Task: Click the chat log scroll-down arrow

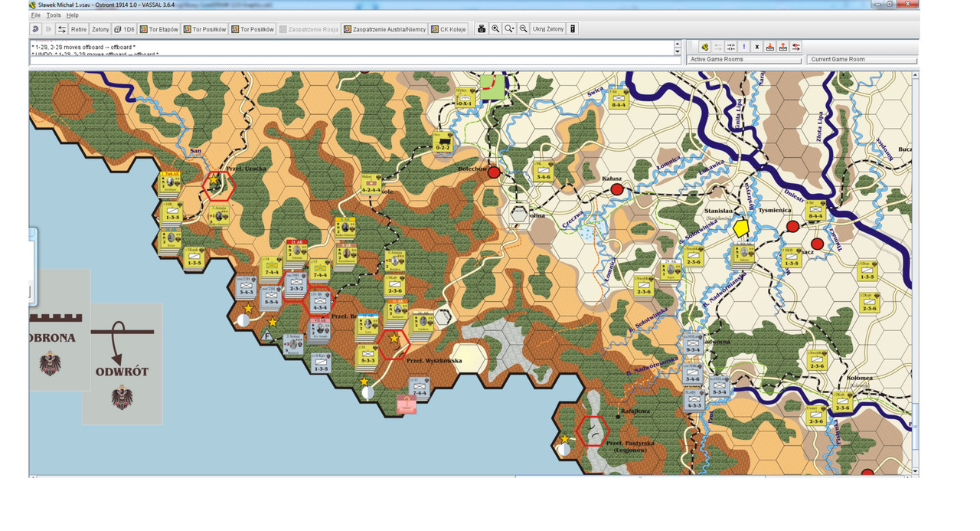Action: click(677, 52)
